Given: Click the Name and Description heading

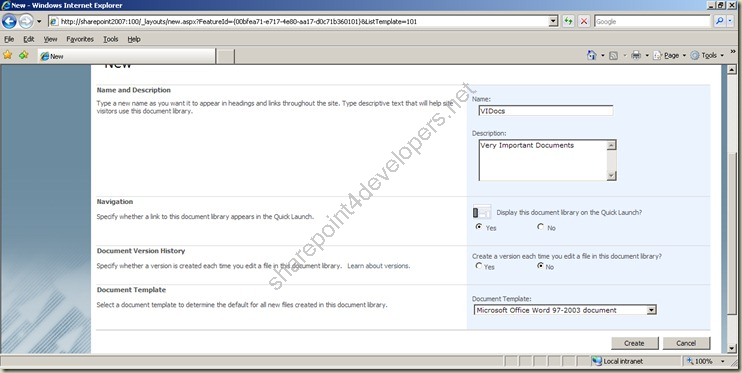Looking at the screenshot, I should [133, 90].
